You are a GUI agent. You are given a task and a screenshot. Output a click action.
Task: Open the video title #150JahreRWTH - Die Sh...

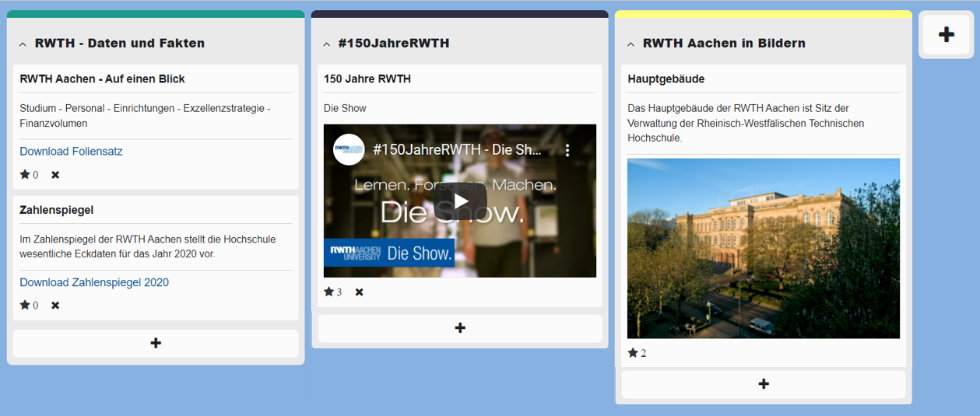point(458,150)
